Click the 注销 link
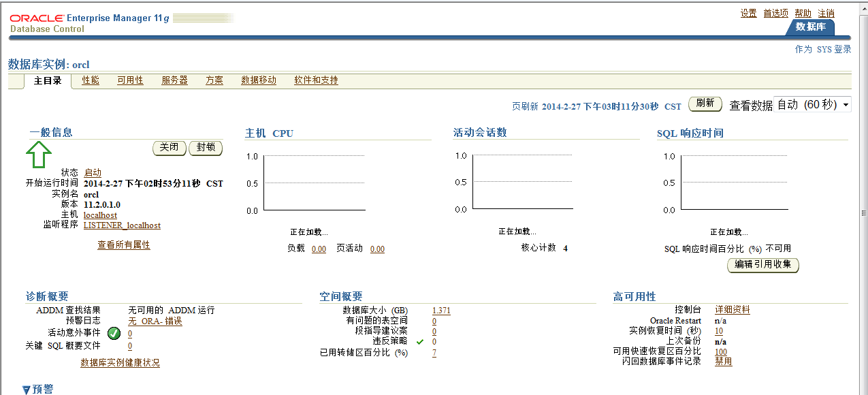 coord(826,13)
